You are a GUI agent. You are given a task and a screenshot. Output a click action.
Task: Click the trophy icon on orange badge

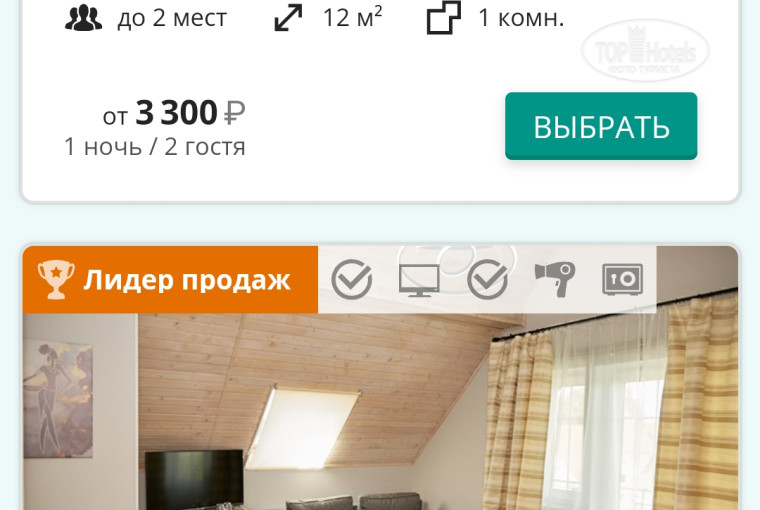tap(56, 280)
